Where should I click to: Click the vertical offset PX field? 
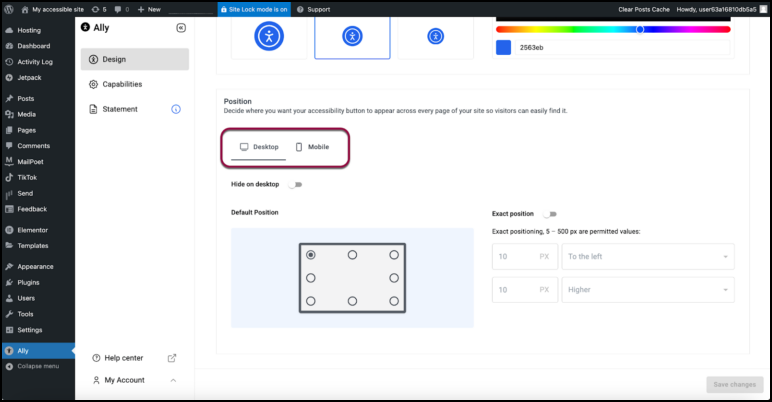525,290
